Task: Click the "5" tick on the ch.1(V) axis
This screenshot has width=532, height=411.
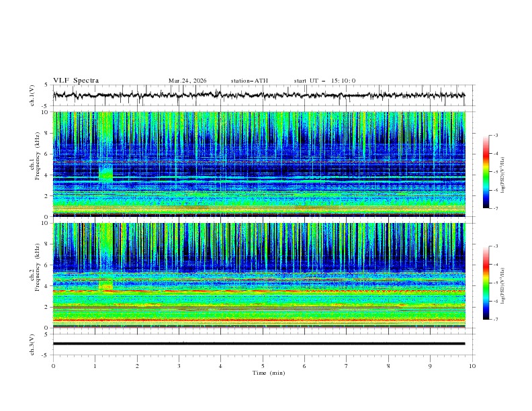Action: [x=46, y=85]
